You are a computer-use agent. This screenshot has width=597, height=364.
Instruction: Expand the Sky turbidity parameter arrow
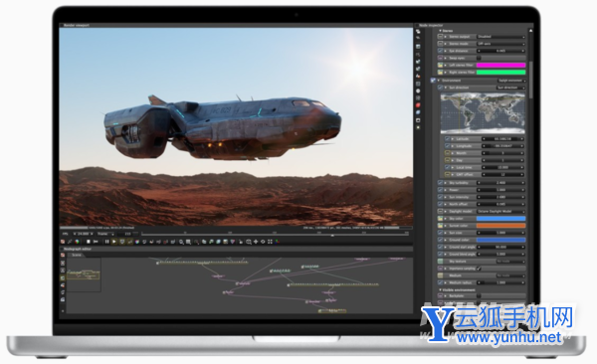446,183
